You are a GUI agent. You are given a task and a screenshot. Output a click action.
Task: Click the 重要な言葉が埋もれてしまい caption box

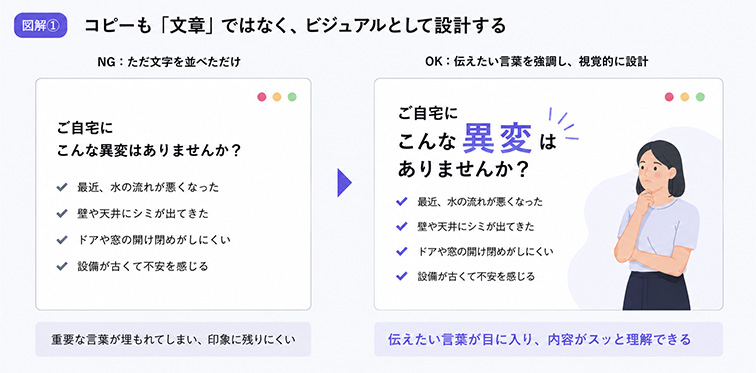(x=173, y=339)
